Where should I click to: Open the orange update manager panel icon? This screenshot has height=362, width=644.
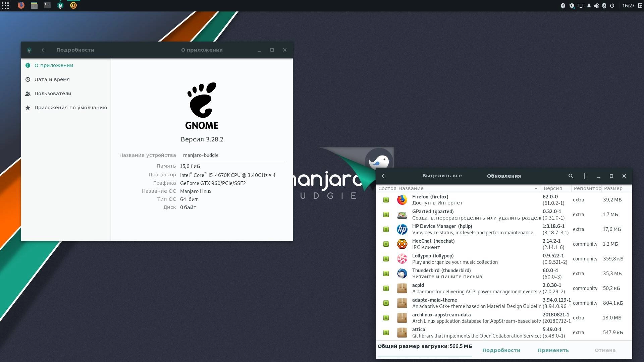[x=73, y=5]
